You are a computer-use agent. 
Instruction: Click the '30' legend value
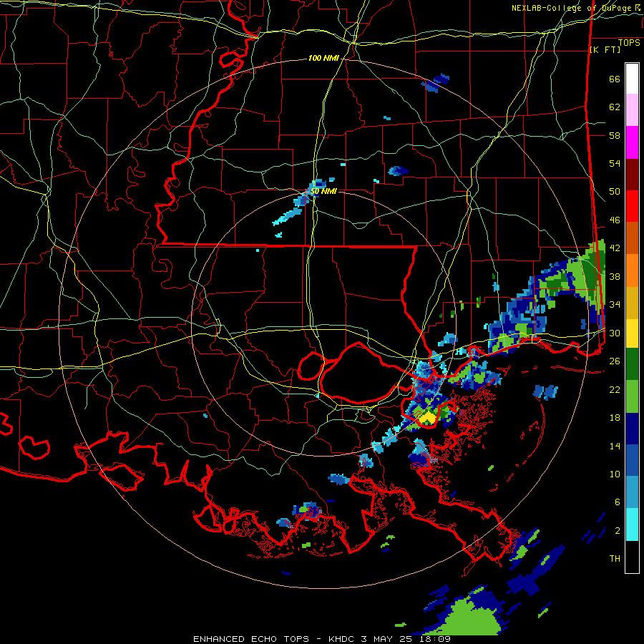[615, 333]
